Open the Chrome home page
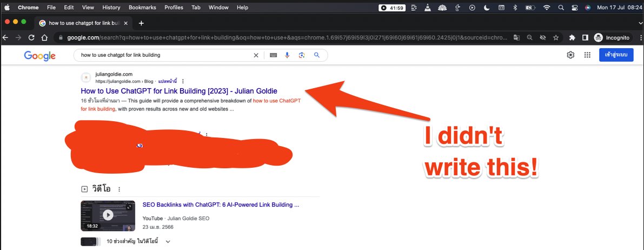This screenshot has width=644, height=250. (44, 37)
